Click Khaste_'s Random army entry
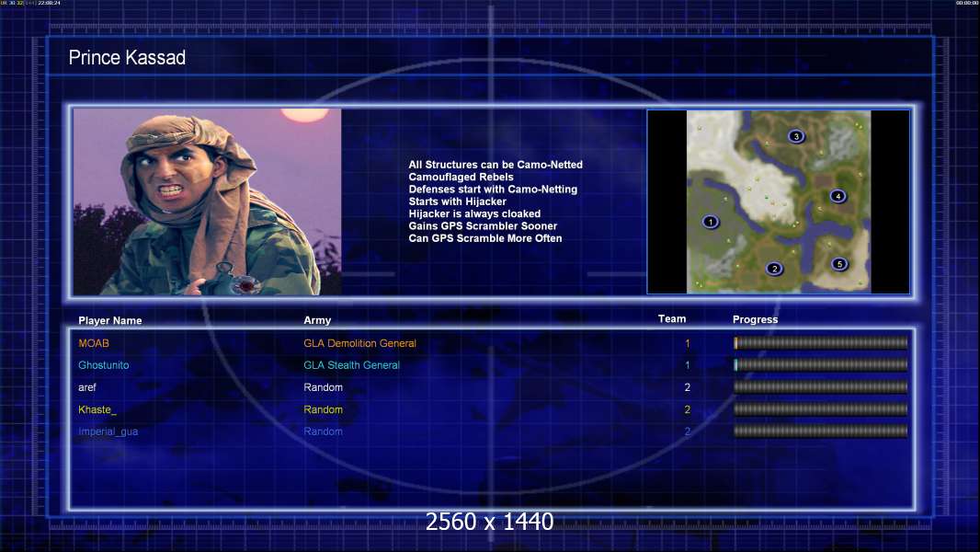The height and width of the screenshot is (552, 980). (x=323, y=409)
